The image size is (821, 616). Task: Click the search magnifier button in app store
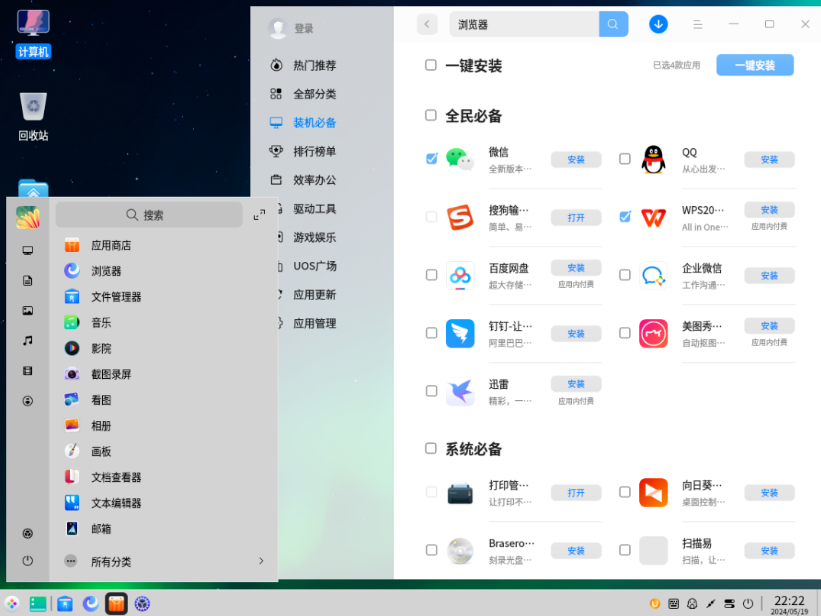click(x=613, y=24)
